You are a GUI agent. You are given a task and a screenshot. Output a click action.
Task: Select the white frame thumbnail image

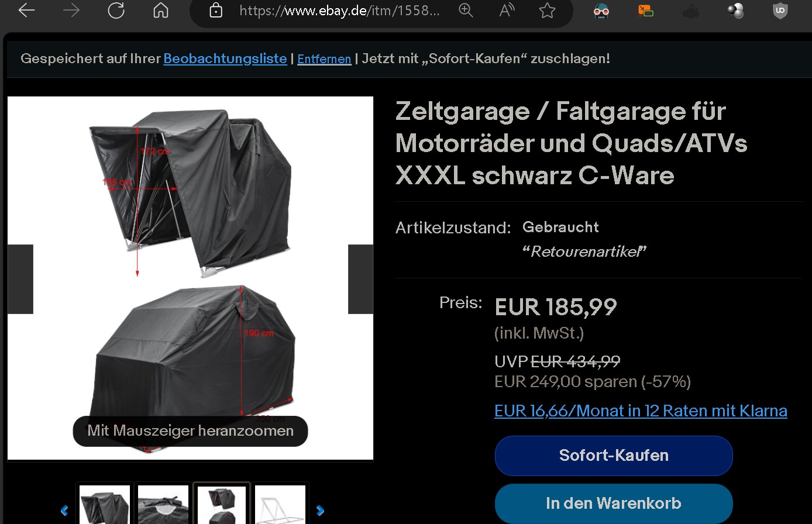280,504
